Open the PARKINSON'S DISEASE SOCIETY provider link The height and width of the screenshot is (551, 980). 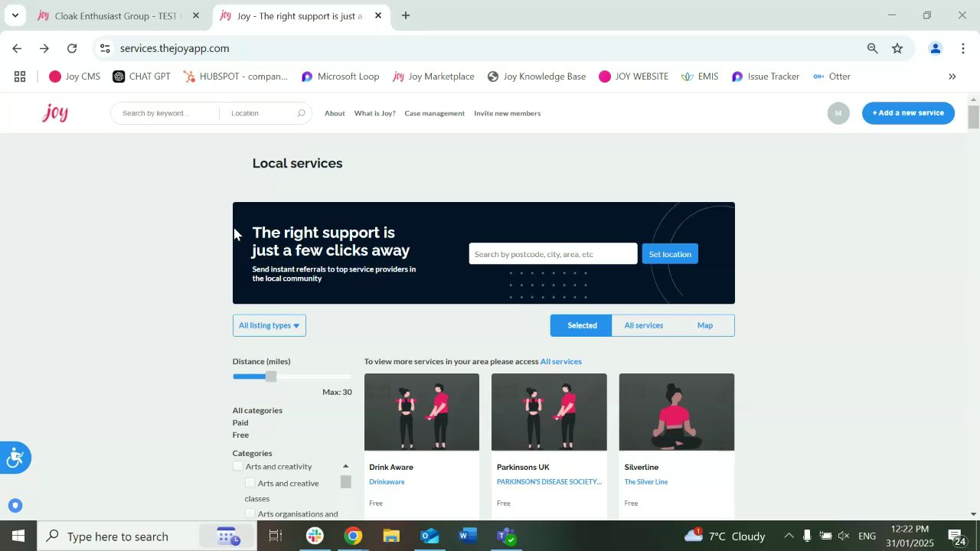pyautogui.click(x=549, y=482)
